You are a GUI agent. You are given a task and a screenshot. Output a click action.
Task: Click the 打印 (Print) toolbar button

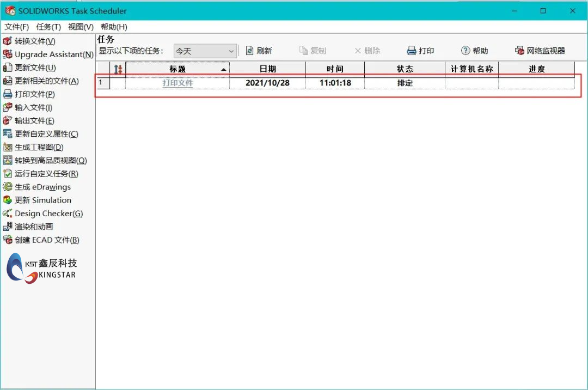420,51
